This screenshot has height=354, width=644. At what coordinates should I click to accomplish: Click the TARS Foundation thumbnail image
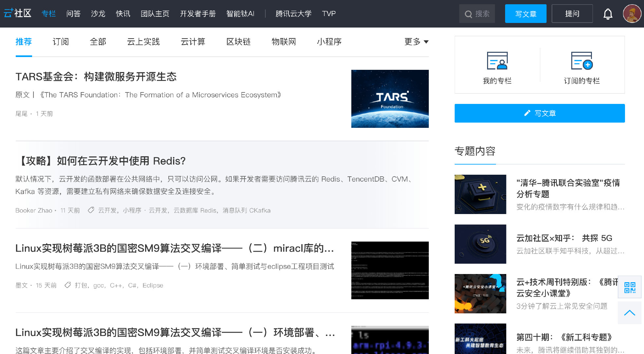pyautogui.click(x=390, y=99)
